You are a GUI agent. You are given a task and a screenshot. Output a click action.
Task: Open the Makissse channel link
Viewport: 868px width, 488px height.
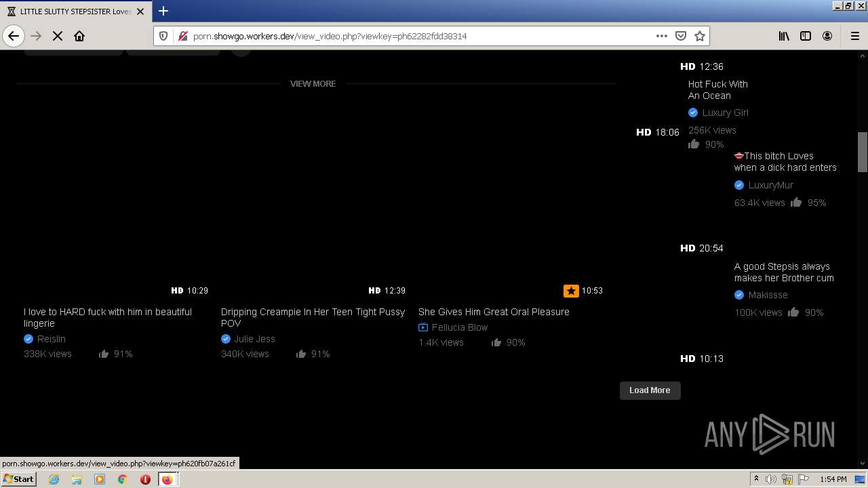(768, 295)
